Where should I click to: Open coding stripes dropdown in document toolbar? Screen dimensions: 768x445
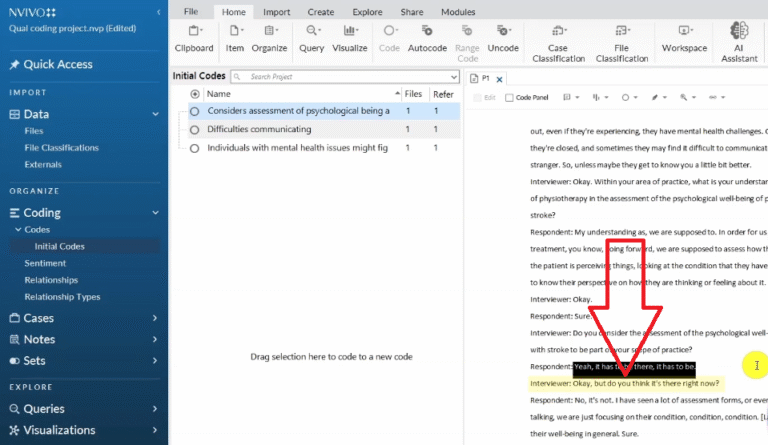(600, 97)
